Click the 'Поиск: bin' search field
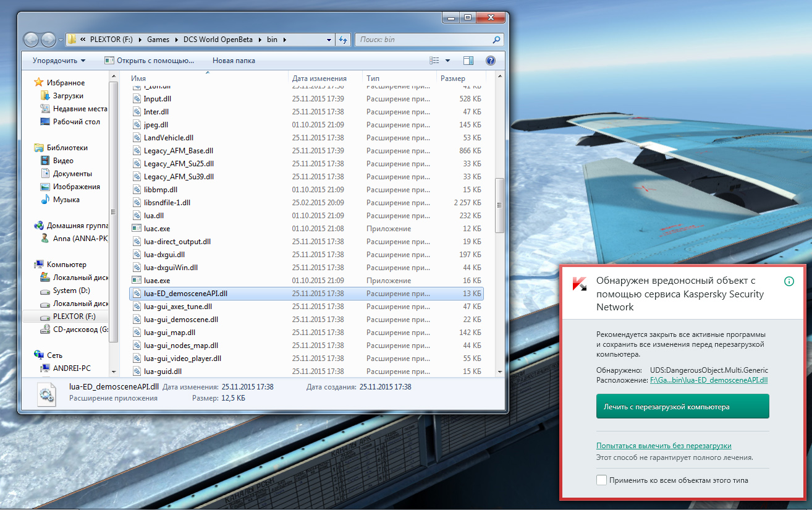Image resolution: width=812 pixels, height=510 pixels. (424, 40)
